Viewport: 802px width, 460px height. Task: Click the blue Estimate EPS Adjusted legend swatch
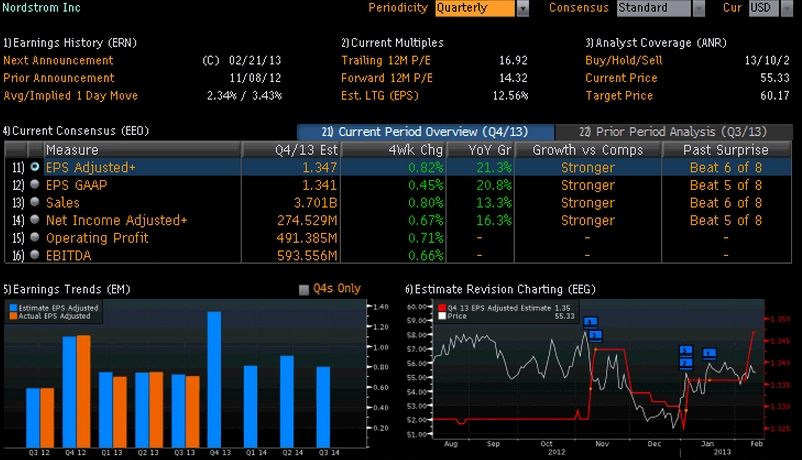[13, 308]
